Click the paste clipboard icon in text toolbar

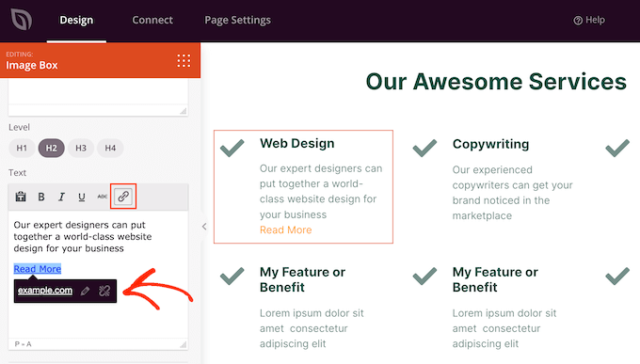point(21,197)
